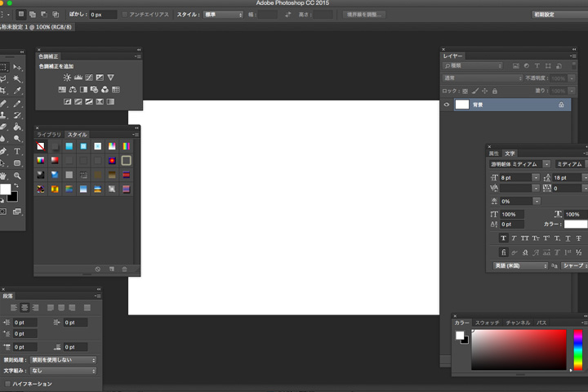Swap foreground and background colors

click(16, 185)
